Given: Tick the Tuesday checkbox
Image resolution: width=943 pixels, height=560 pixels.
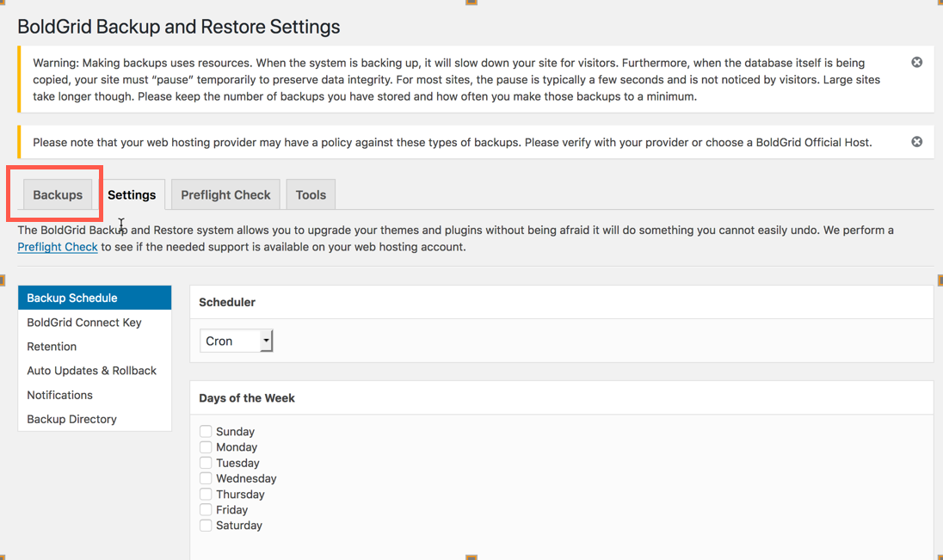Looking at the screenshot, I should coord(206,463).
